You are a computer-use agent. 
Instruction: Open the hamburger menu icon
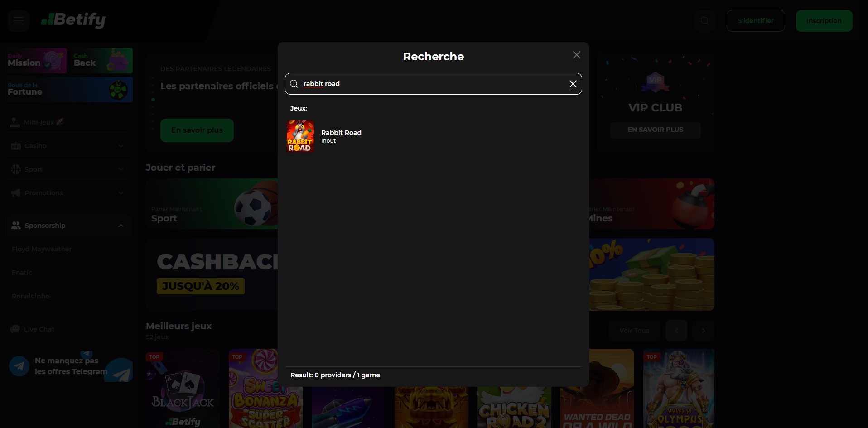(19, 21)
